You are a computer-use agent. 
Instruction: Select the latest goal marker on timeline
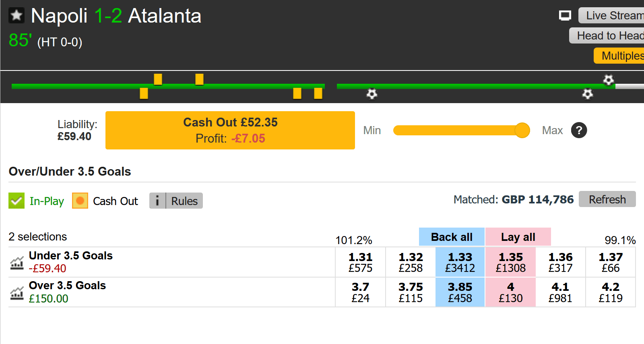point(608,80)
